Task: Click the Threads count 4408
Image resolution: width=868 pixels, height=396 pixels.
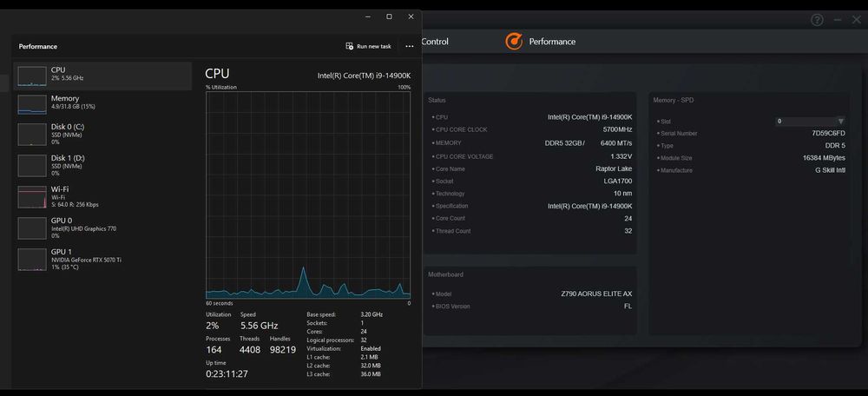Action: pyautogui.click(x=250, y=350)
